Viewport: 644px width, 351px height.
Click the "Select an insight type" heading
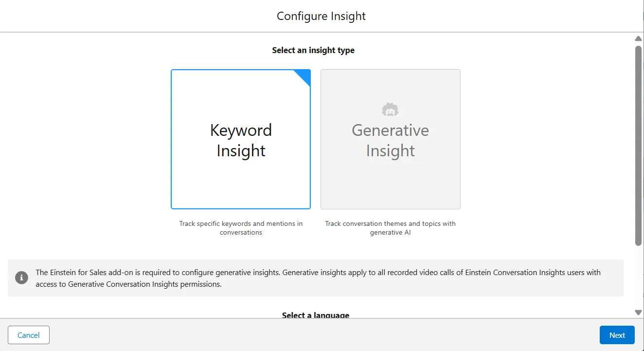pos(313,50)
